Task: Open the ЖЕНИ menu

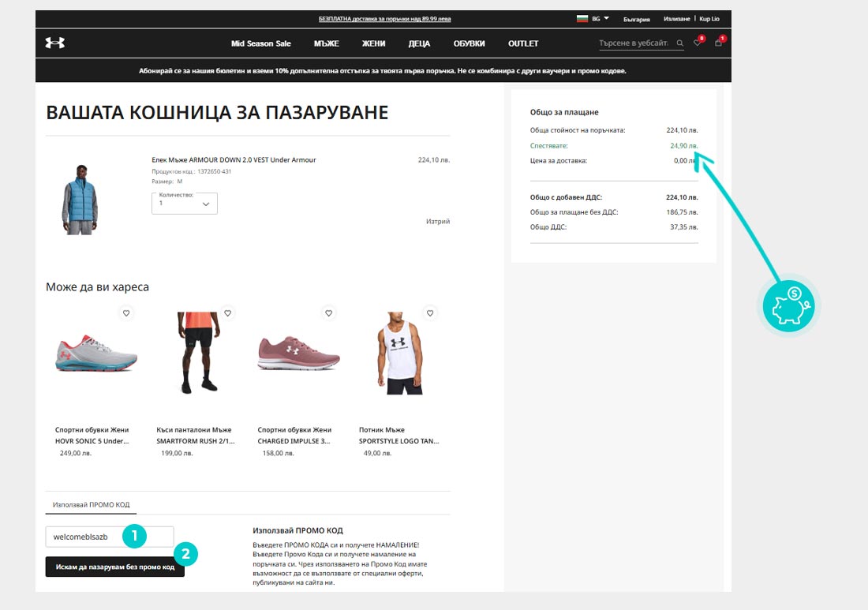Action: click(x=374, y=43)
